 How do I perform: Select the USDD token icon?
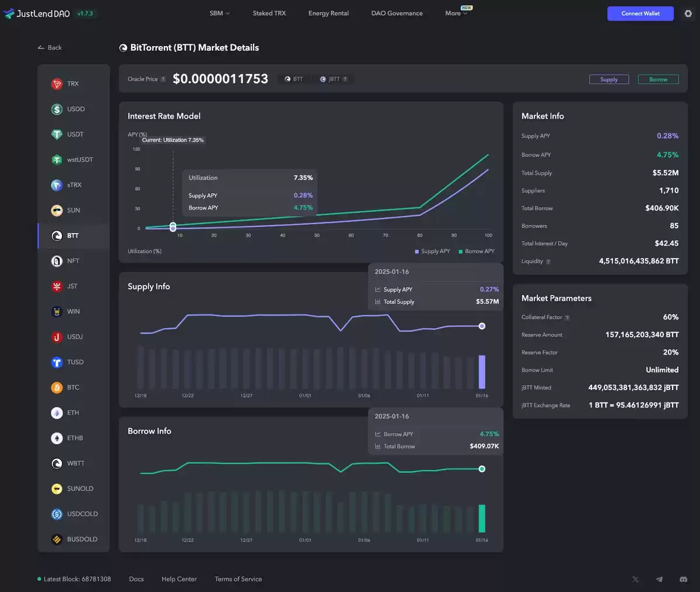click(x=57, y=109)
